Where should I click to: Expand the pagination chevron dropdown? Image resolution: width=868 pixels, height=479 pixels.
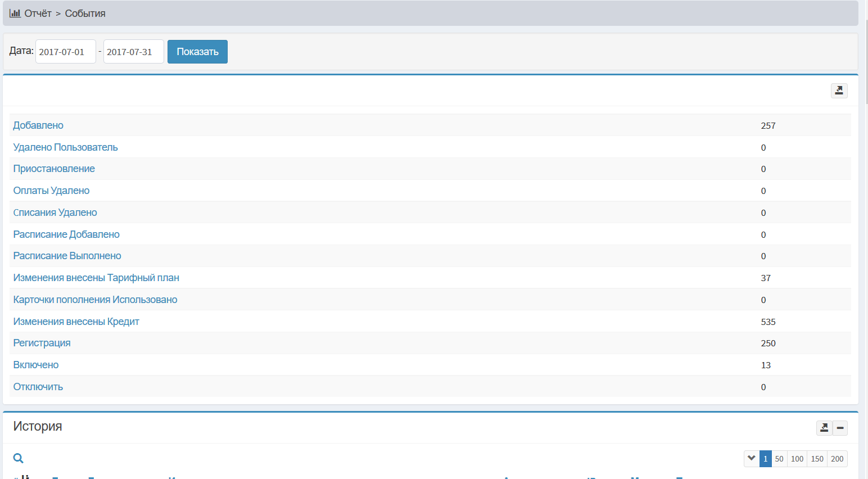(752, 459)
